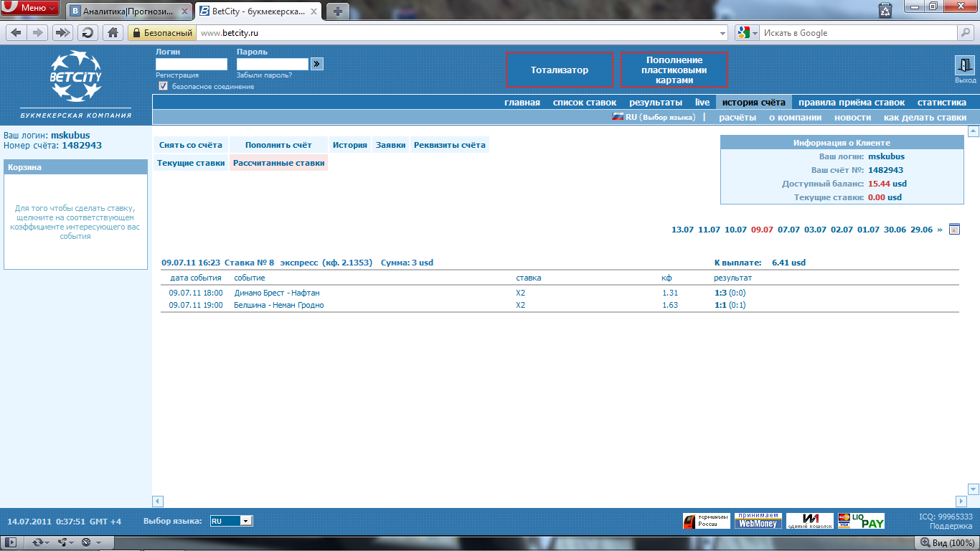Click the fast-forward navigation button
Image resolution: width=980 pixels, height=551 pixels.
click(x=63, y=33)
